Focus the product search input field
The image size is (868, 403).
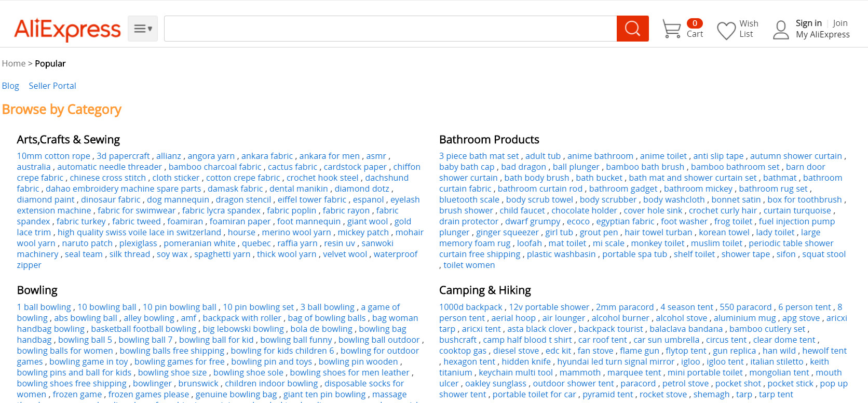tap(390, 29)
